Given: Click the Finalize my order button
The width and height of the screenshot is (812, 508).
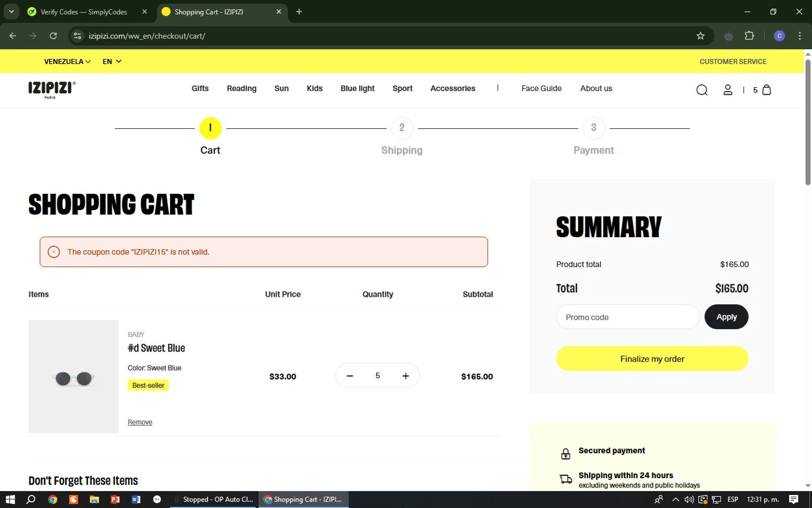Looking at the screenshot, I should [652, 359].
